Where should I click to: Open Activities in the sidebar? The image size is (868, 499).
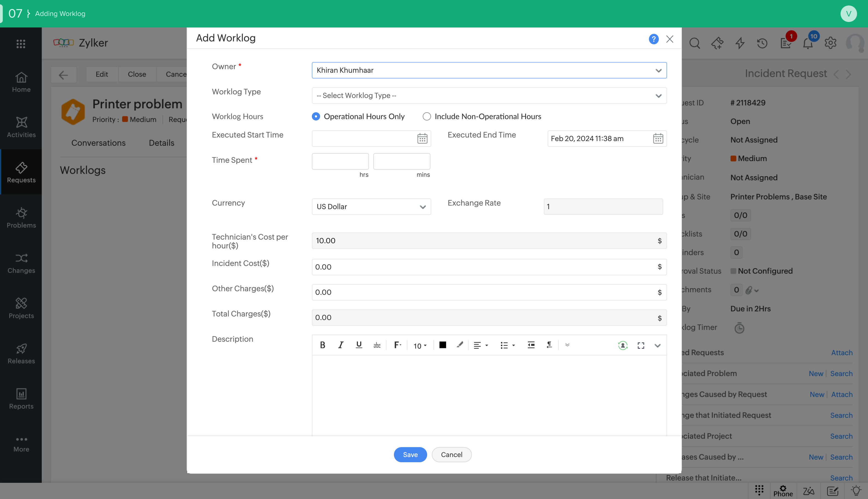[x=21, y=127]
